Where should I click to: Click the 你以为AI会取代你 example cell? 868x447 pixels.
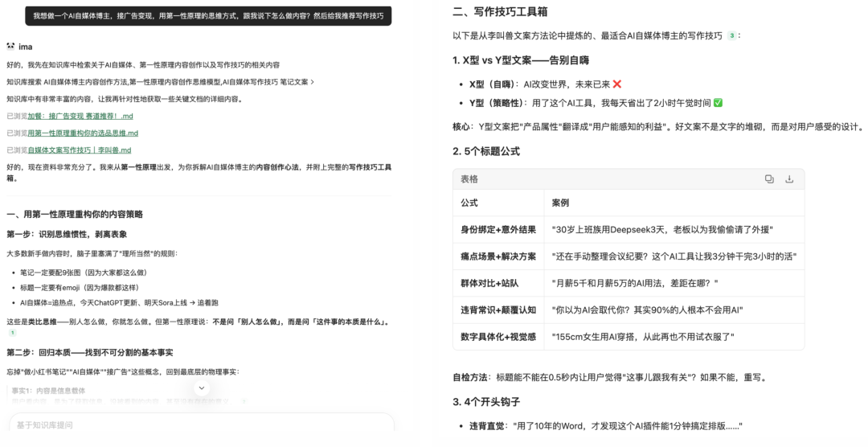[674, 310]
